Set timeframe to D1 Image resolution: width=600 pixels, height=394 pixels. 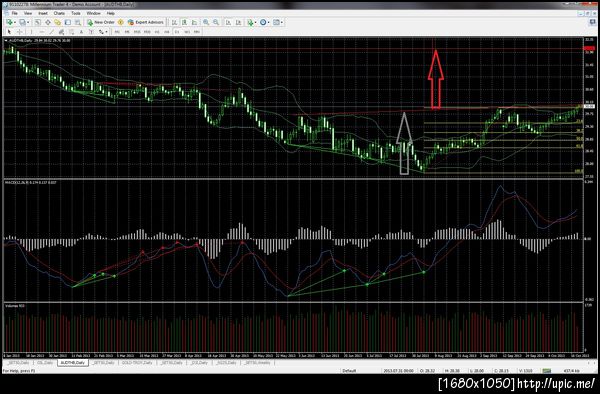coord(177,32)
